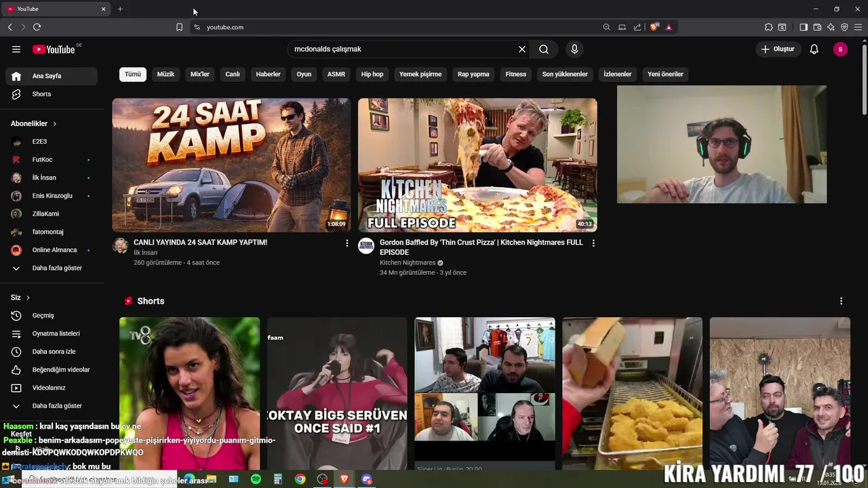Reload the page with refresh icon
This screenshot has width=868, height=488.
37,27
